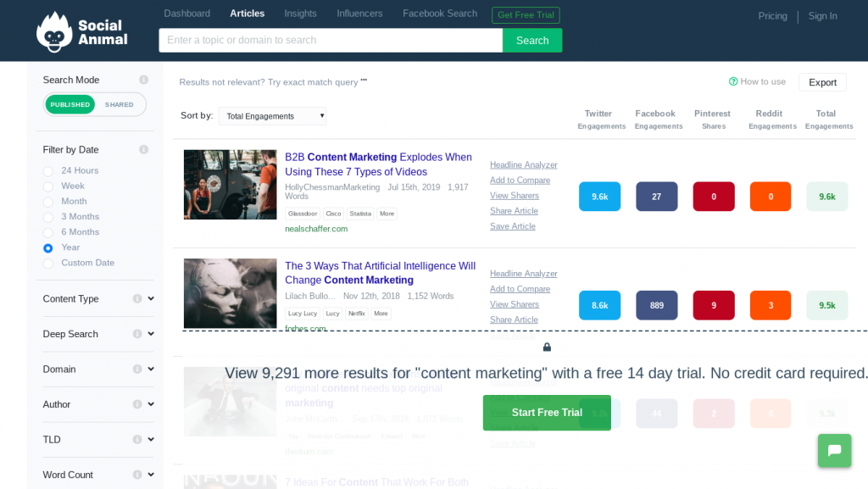Add the B2B article to Compare
The image size is (868, 489).
[x=520, y=181]
